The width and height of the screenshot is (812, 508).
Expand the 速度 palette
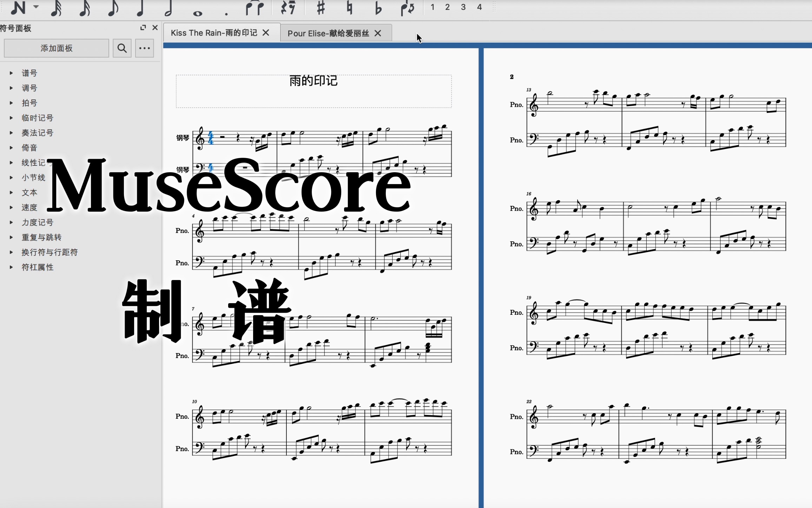point(11,207)
